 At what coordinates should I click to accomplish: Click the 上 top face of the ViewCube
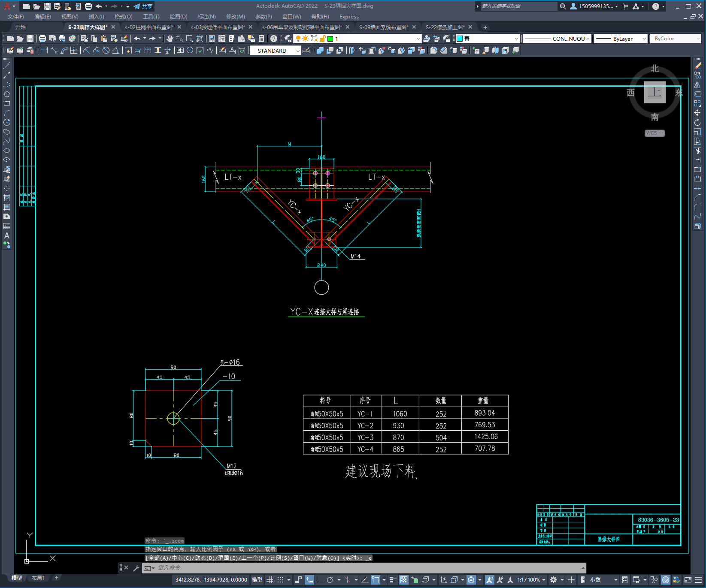pyautogui.click(x=654, y=92)
